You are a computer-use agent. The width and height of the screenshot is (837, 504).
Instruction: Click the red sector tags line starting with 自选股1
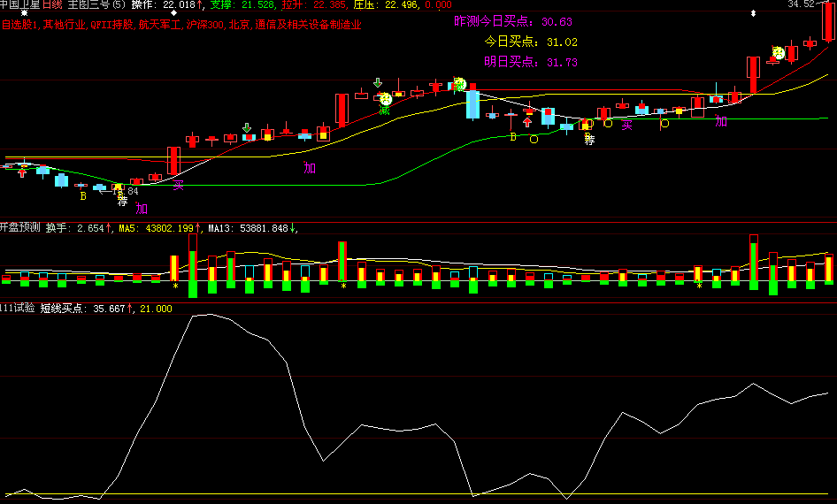coord(181,25)
